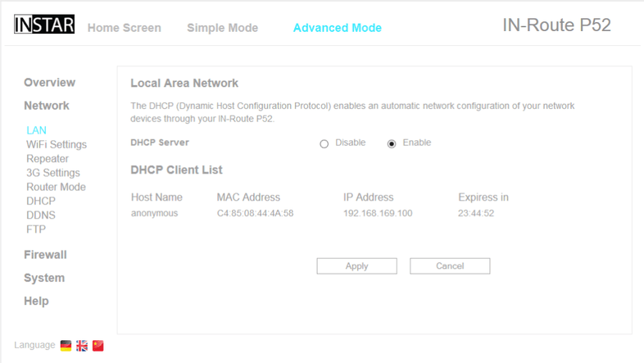This screenshot has width=644, height=363.
Task: Navigate to 3G Settings
Action: pos(53,173)
